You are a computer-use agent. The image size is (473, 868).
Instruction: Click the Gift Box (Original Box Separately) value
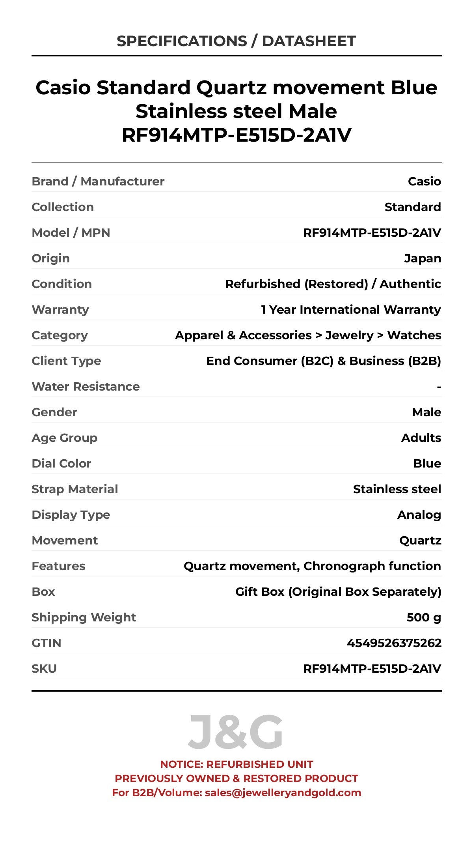(338, 592)
